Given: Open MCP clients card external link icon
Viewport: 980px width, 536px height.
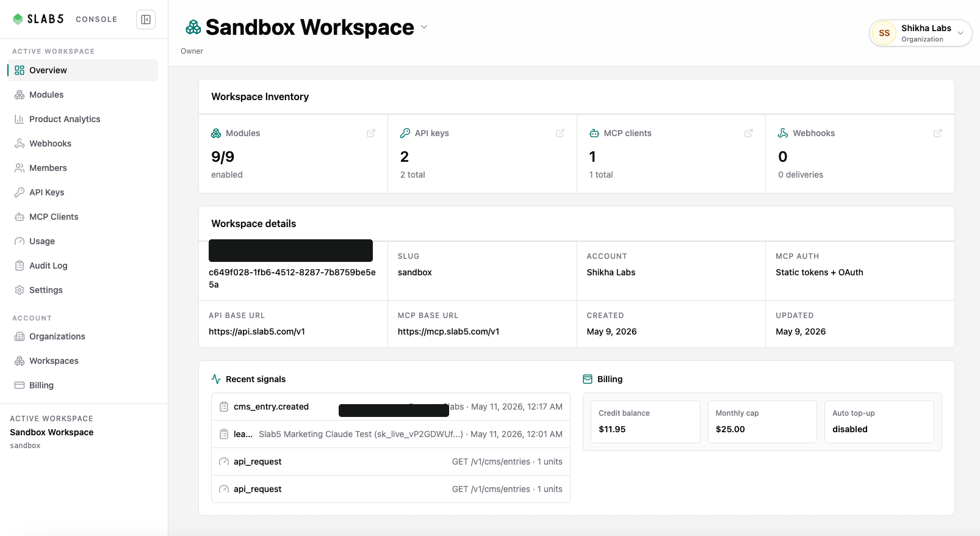Looking at the screenshot, I should pyautogui.click(x=749, y=133).
